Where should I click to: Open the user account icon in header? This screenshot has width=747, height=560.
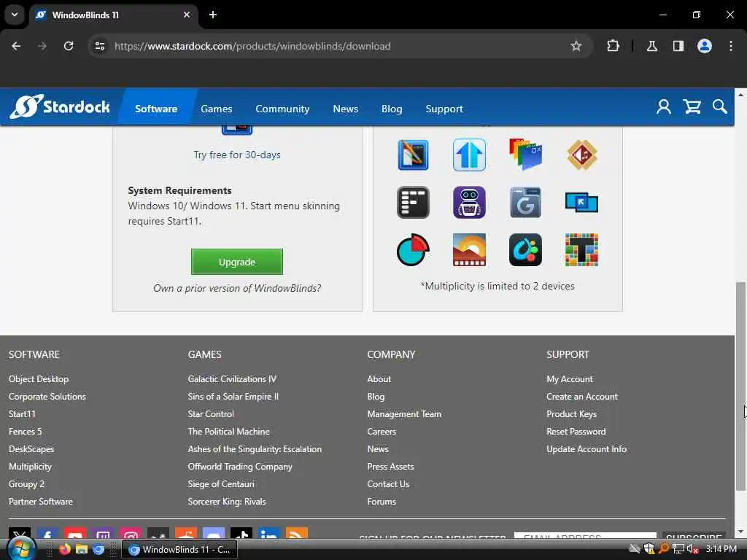(x=663, y=107)
